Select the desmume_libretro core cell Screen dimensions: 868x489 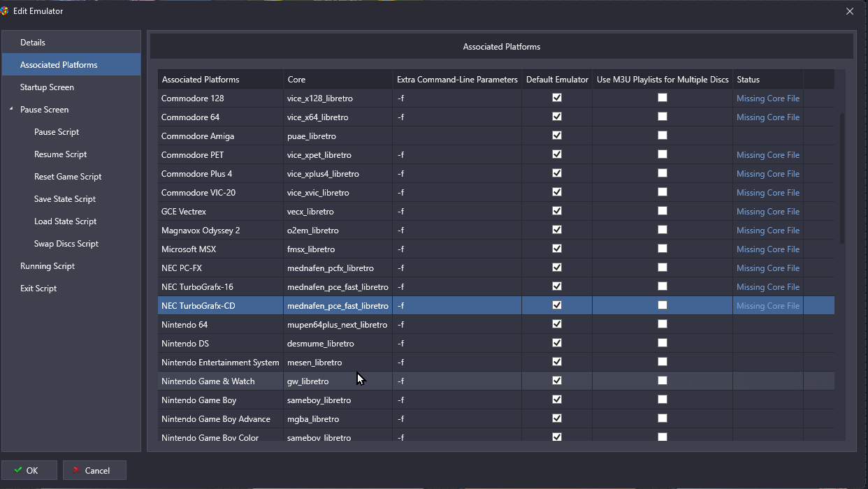(338, 344)
